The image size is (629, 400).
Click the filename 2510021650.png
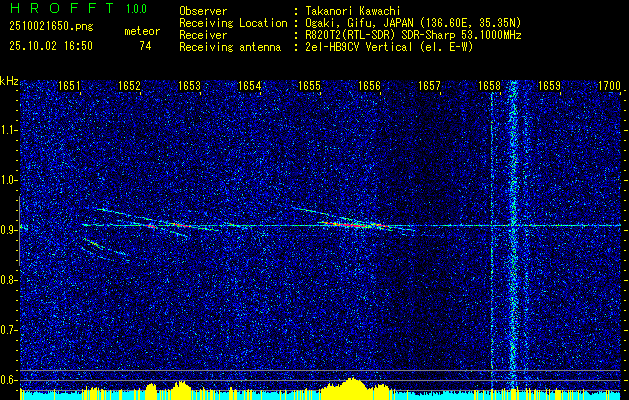click(x=51, y=27)
